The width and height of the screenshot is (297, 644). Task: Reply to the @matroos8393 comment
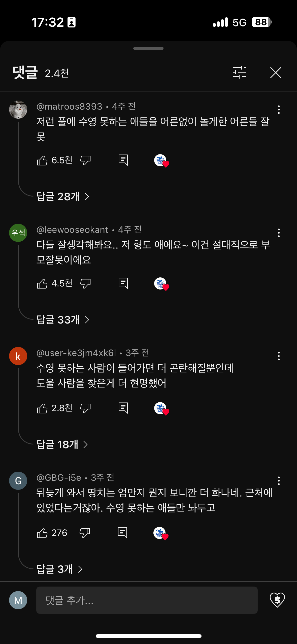123,160
